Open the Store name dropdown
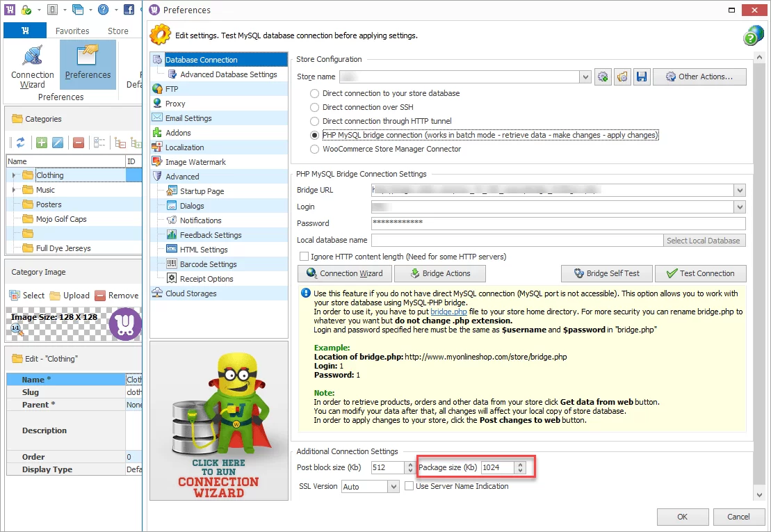Screen dimensions: 771x532 pos(585,76)
